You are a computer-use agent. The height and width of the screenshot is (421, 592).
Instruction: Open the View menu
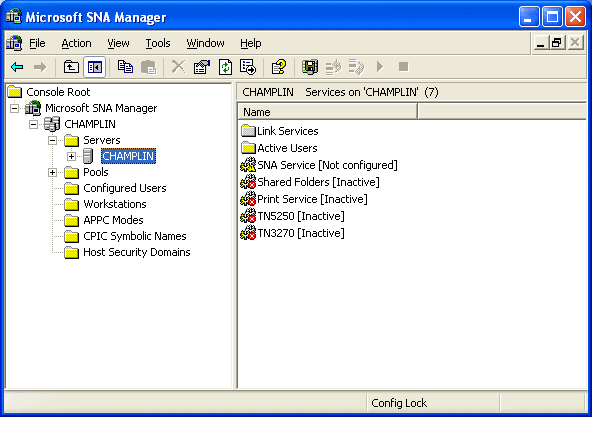pyautogui.click(x=118, y=43)
